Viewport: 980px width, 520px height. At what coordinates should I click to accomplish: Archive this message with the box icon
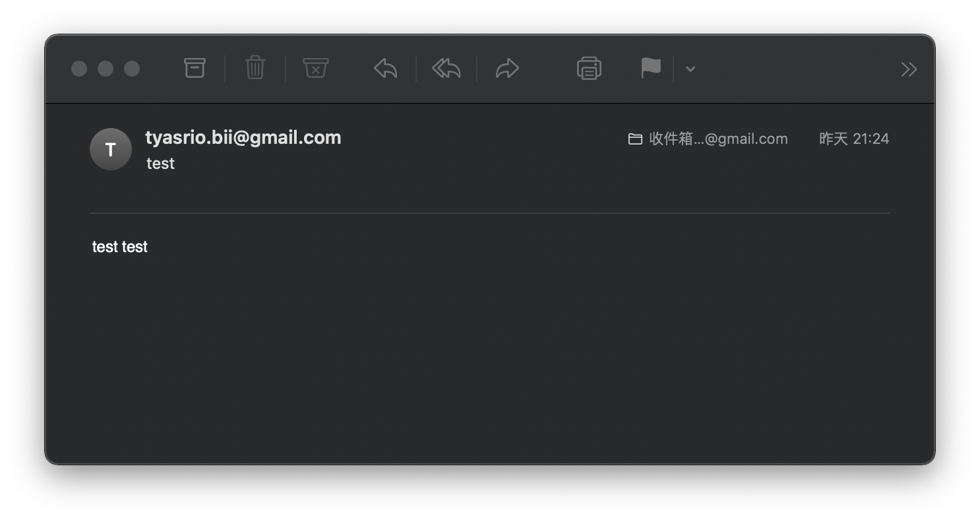coord(195,68)
